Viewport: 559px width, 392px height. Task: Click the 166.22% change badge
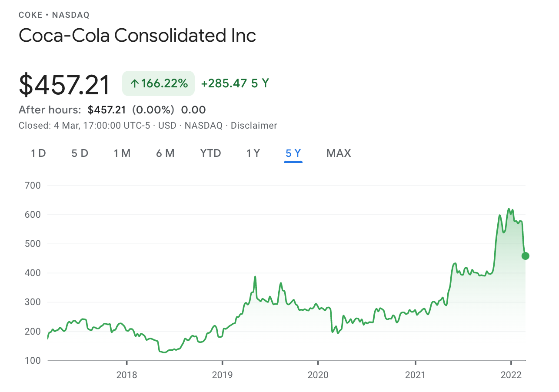(158, 83)
